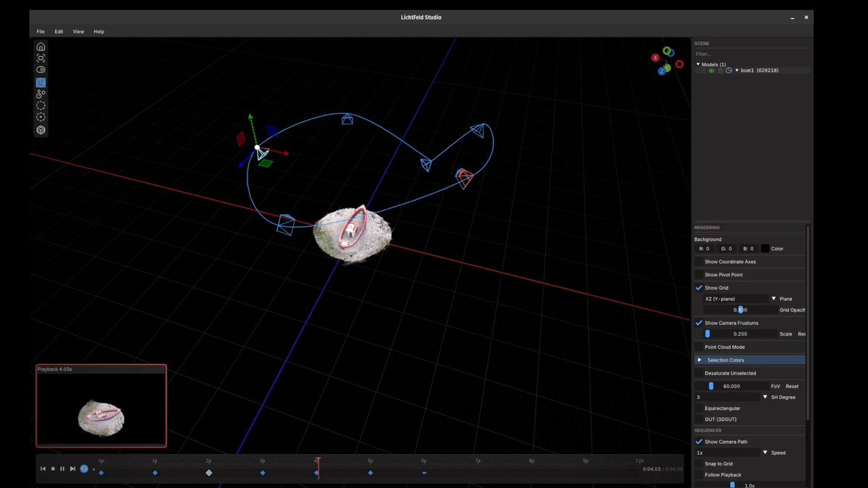Image resolution: width=868 pixels, height=488 pixels.
Task: Open the Help menu
Action: click(x=99, y=32)
